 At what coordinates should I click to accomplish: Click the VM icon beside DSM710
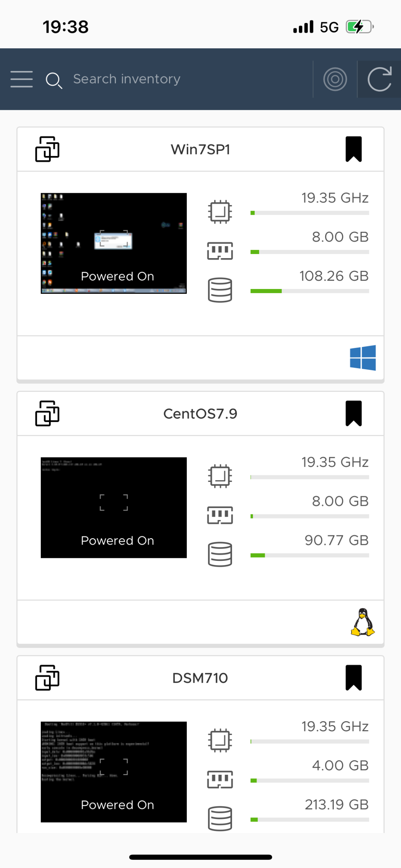point(47,678)
